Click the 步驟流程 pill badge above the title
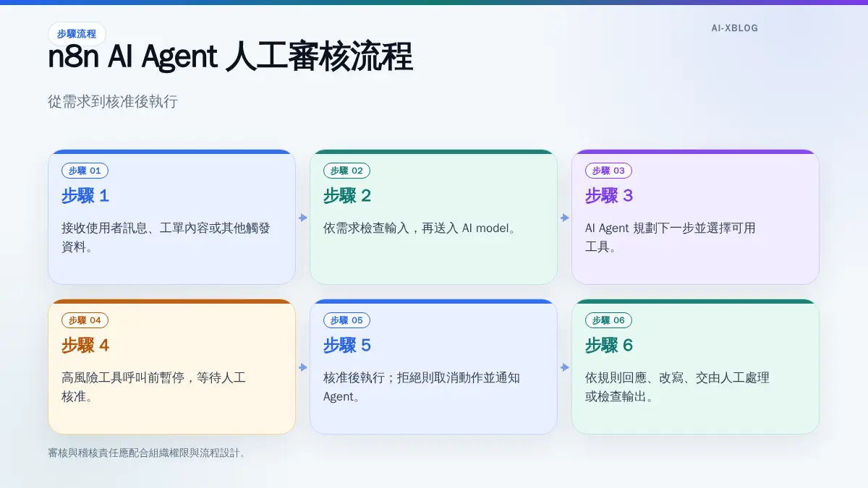The image size is (868, 488). tap(77, 34)
